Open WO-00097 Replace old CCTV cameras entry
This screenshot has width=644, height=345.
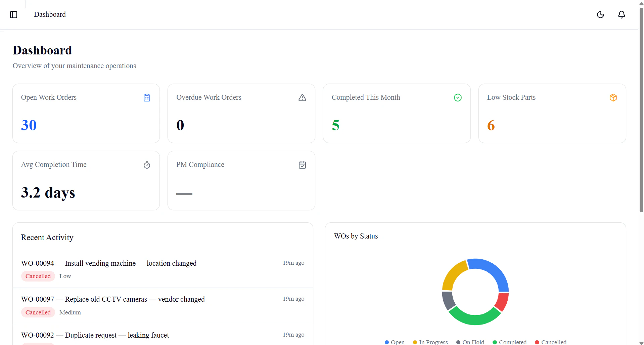(163, 306)
